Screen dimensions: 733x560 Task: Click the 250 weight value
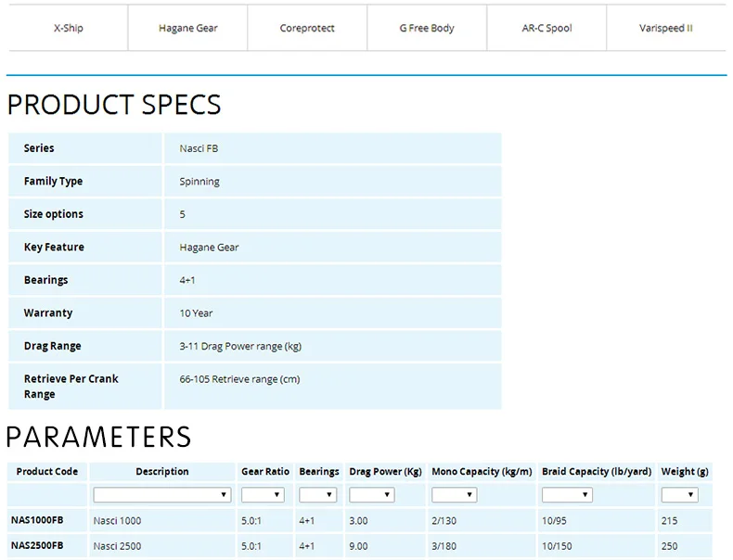(x=669, y=546)
